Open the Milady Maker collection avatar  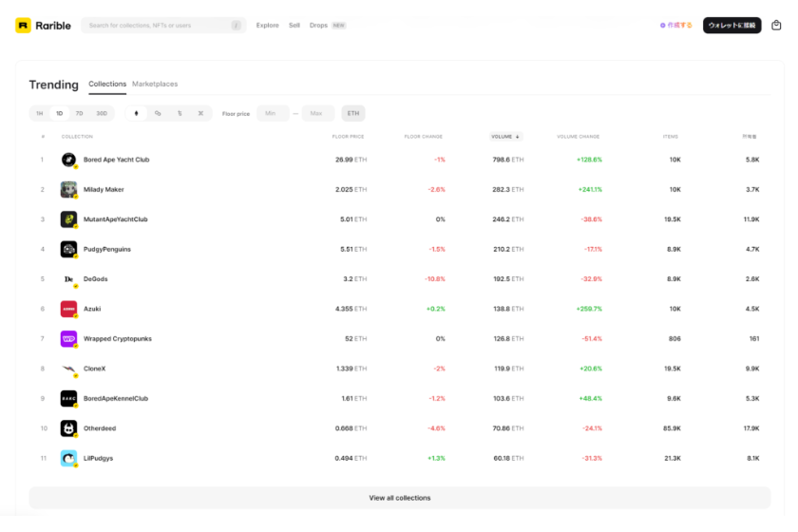(x=68, y=189)
